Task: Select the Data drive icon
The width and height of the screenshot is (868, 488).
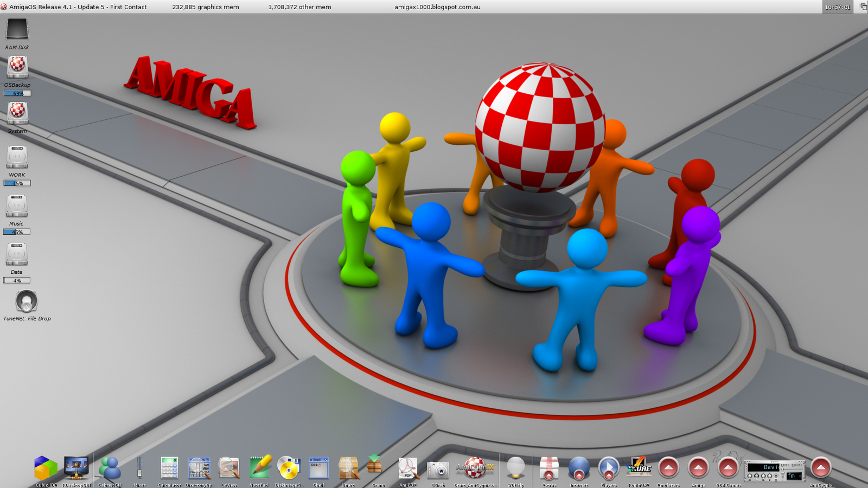Action: click(x=17, y=254)
